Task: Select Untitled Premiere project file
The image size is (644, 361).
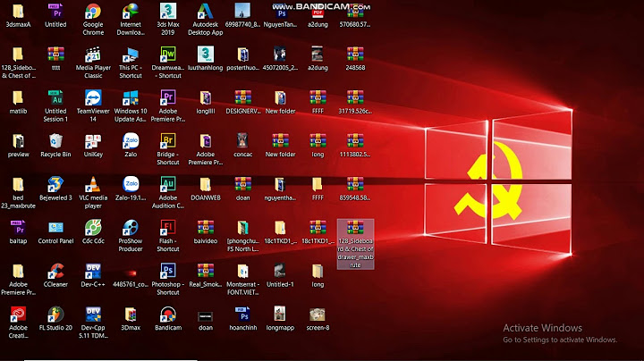Action: pos(55,12)
